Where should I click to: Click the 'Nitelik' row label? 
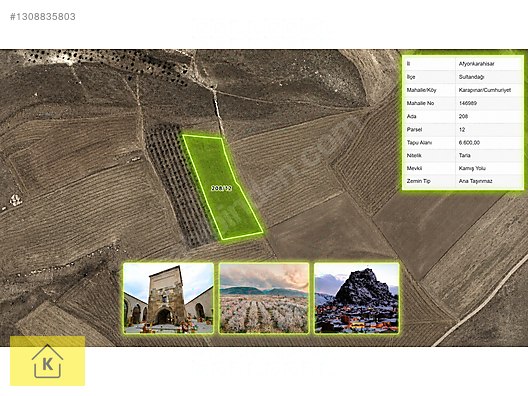414,155
